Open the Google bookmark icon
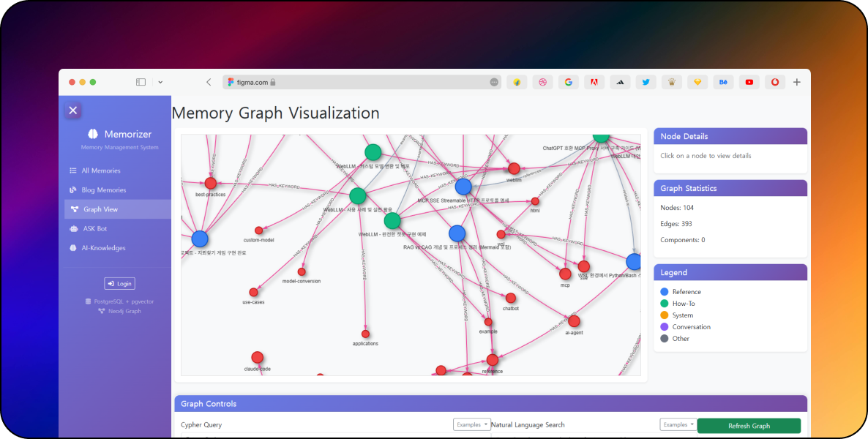This screenshot has width=868, height=439. click(568, 83)
